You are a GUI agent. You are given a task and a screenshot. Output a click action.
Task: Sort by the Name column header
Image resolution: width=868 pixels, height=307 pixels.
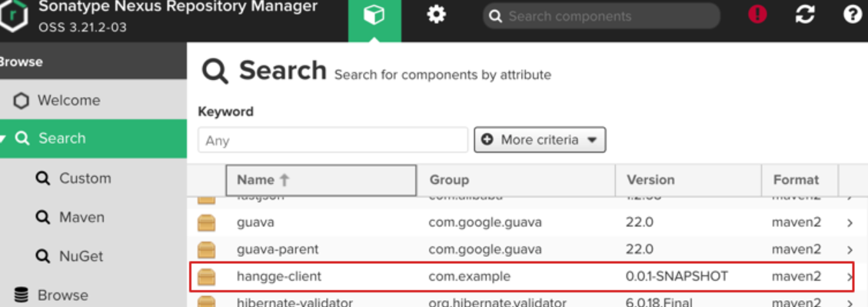[321, 180]
